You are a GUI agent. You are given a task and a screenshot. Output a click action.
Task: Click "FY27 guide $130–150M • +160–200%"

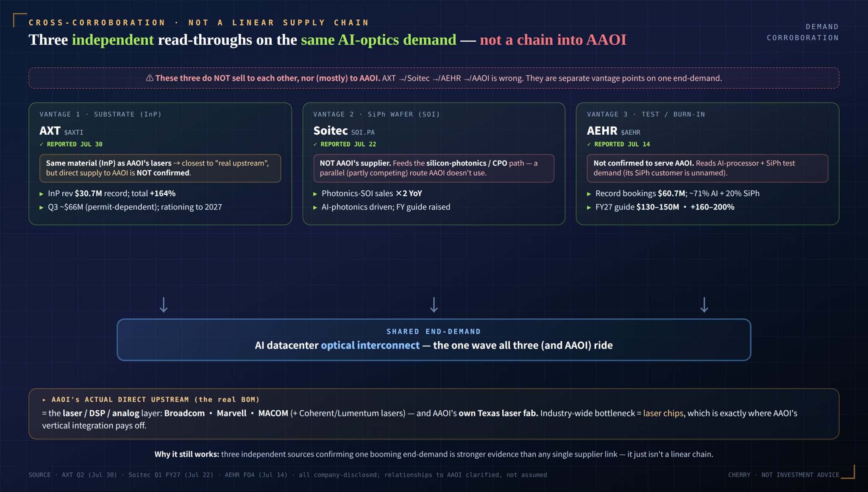pos(665,207)
